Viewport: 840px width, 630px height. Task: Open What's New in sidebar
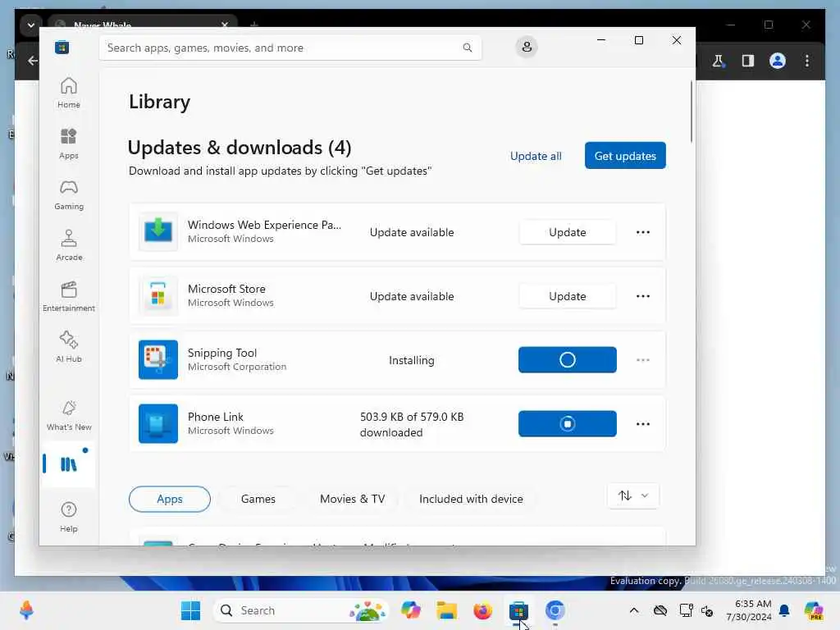coord(69,416)
